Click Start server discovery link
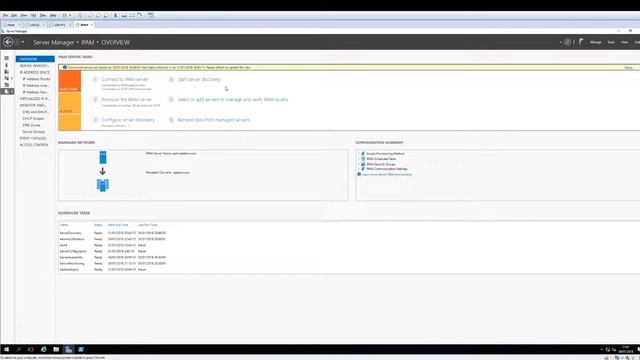The height and width of the screenshot is (360, 640). pos(199,79)
